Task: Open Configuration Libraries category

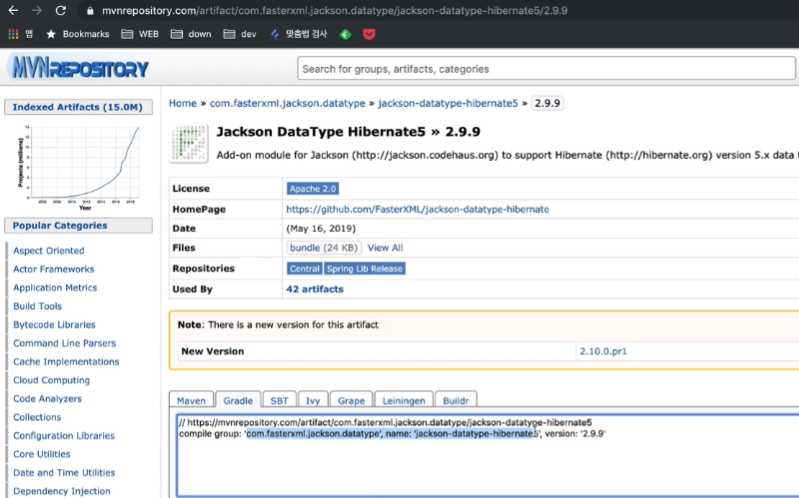Action: pyautogui.click(x=64, y=436)
